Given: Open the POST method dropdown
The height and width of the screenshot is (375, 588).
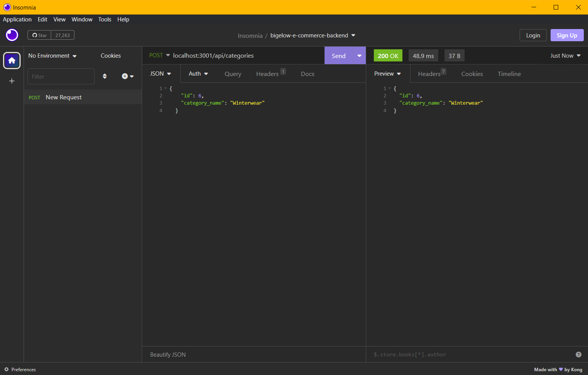Looking at the screenshot, I should click(x=159, y=55).
